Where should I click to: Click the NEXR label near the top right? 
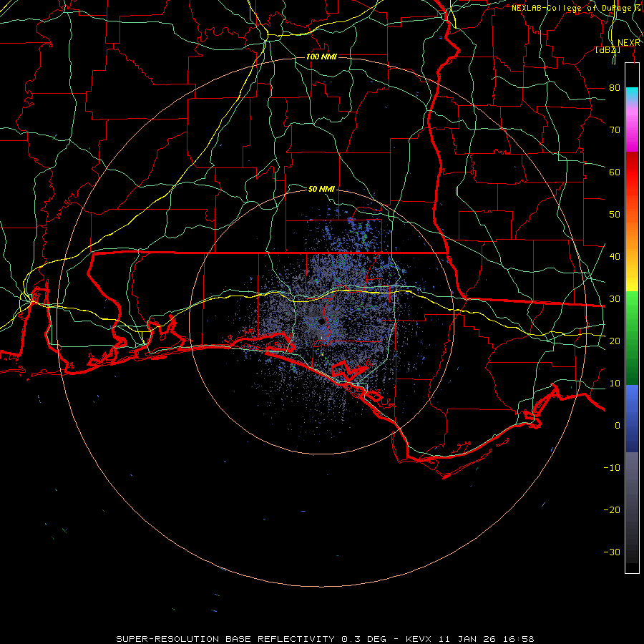[x=629, y=43]
